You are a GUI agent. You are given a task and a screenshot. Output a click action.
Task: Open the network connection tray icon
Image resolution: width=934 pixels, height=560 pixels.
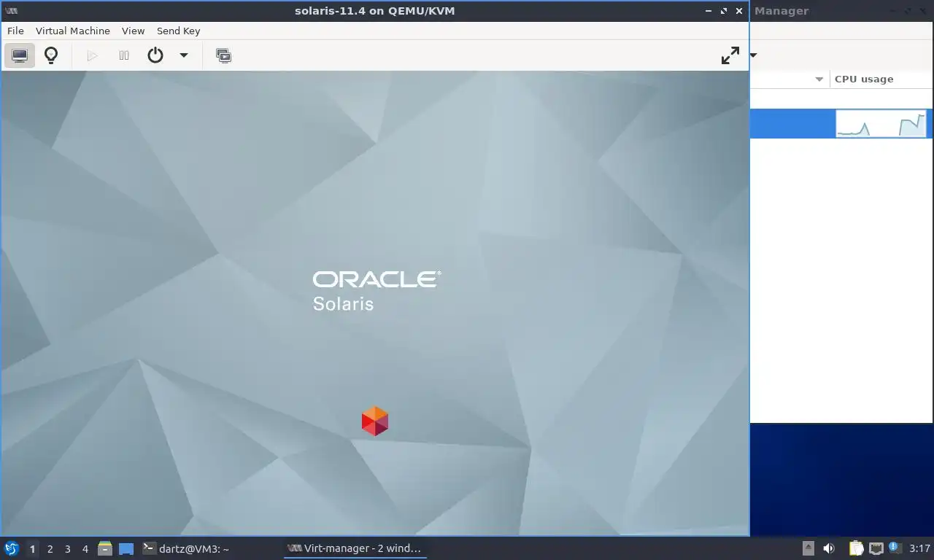(x=876, y=548)
